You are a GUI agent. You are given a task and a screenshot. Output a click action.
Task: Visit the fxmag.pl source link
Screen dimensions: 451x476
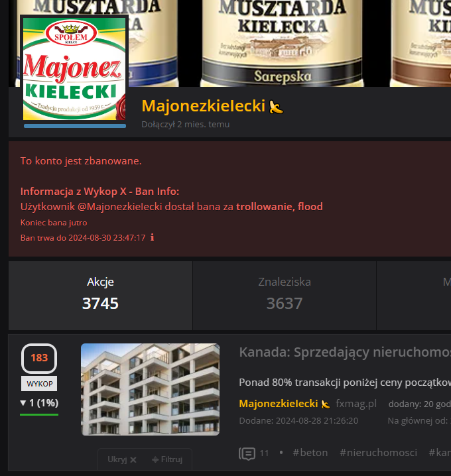coord(356,404)
